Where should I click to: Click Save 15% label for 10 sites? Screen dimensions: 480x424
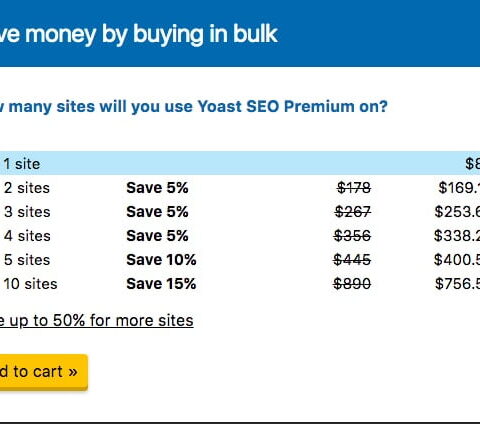pyautogui.click(x=161, y=284)
